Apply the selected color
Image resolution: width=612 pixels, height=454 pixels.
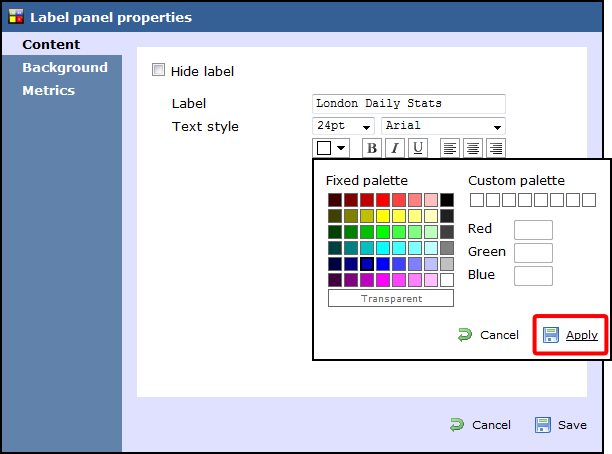(x=581, y=335)
